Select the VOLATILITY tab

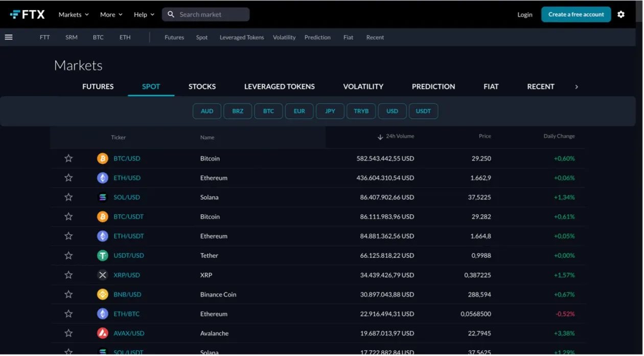pos(363,86)
